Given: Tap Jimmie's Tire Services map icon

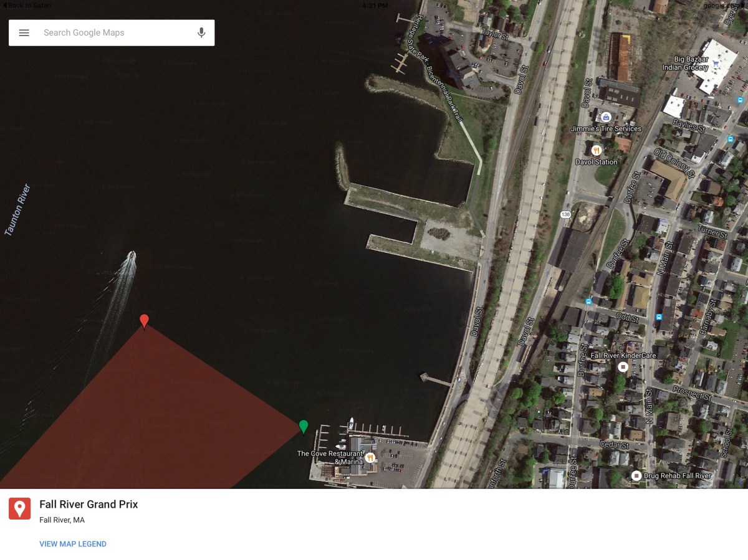Looking at the screenshot, I should pyautogui.click(x=605, y=116).
